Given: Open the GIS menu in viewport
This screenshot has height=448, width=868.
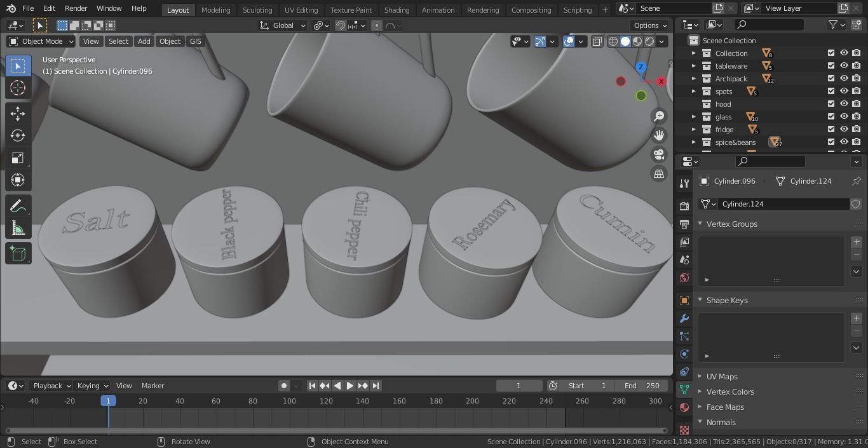Looking at the screenshot, I should [x=195, y=41].
